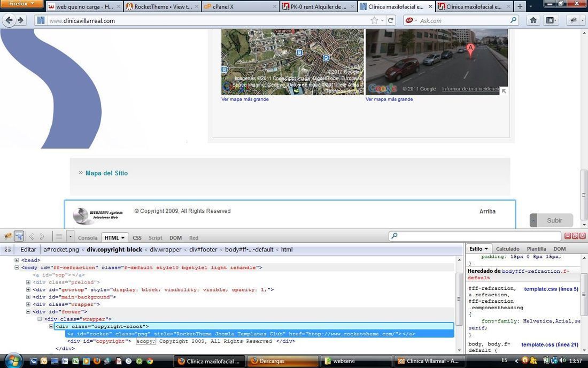Click Arriba link in footer

(x=488, y=212)
